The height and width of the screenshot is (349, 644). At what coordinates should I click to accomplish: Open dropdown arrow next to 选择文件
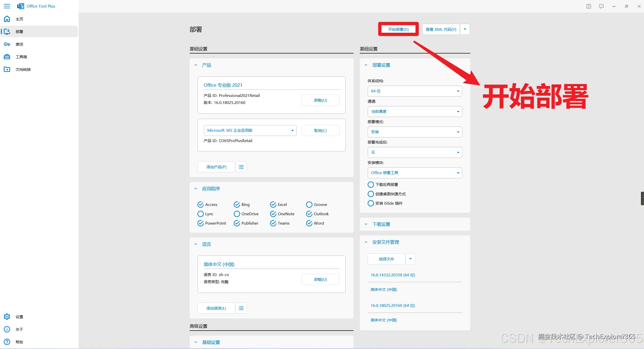(x=410, y=259)
